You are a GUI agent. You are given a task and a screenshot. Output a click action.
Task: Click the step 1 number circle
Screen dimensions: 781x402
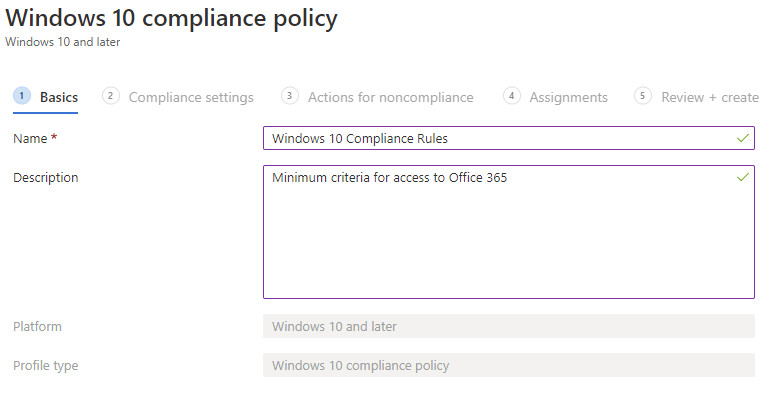click(22, 96)
